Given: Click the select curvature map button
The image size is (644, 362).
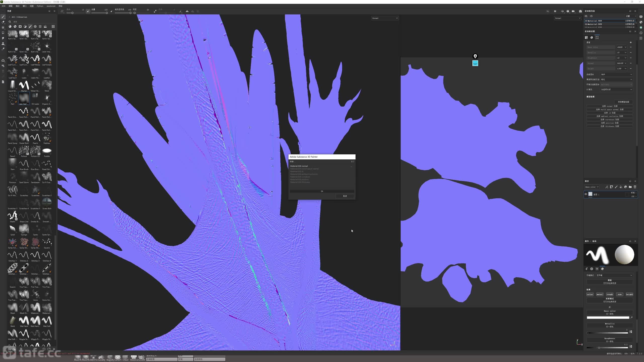Looking at the screenshot, I should click(x=610, y=119).
